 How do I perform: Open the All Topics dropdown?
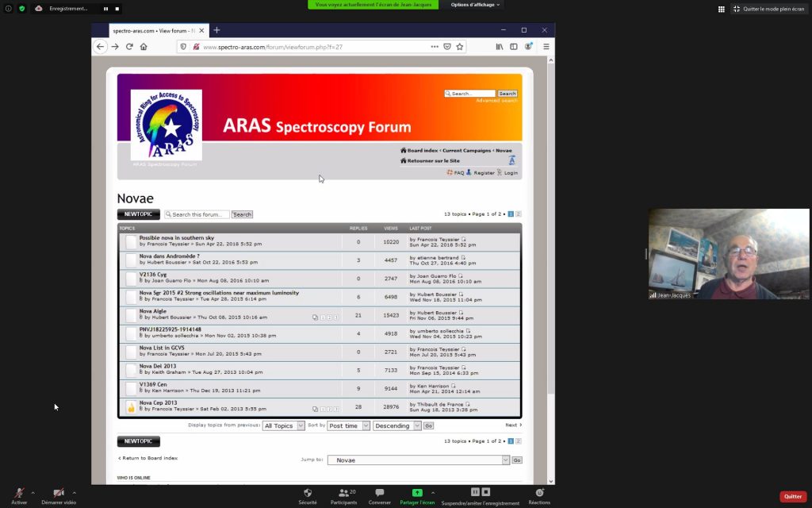tap(284, 425)
